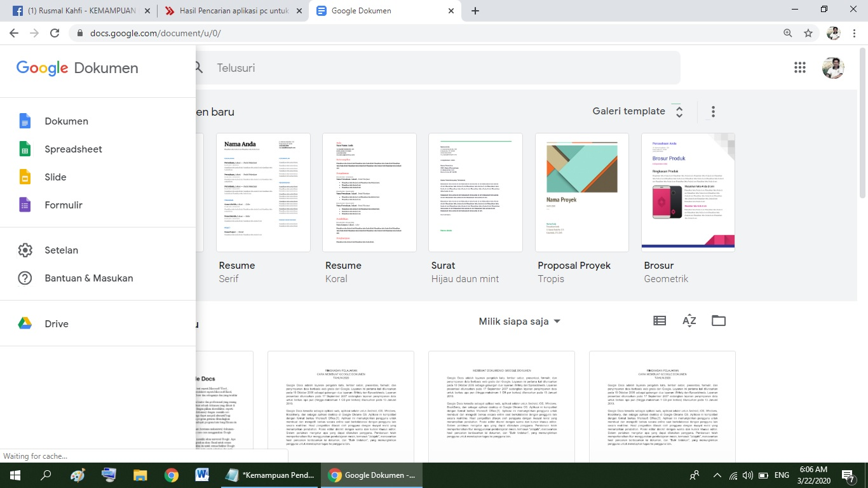This screenshot has width=868, height=488.
Task: Expand the Galeri template gallery
Action: (x=638, y=111)
